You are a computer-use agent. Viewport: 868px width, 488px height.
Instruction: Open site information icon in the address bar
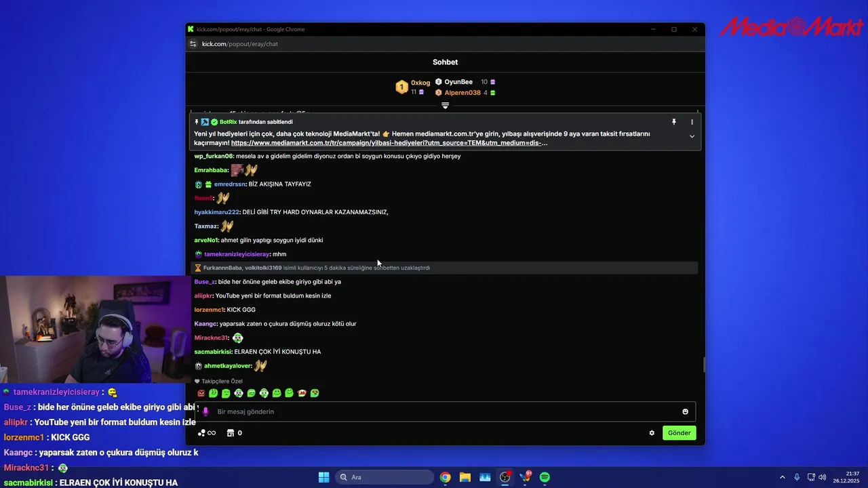coord(193,44)
